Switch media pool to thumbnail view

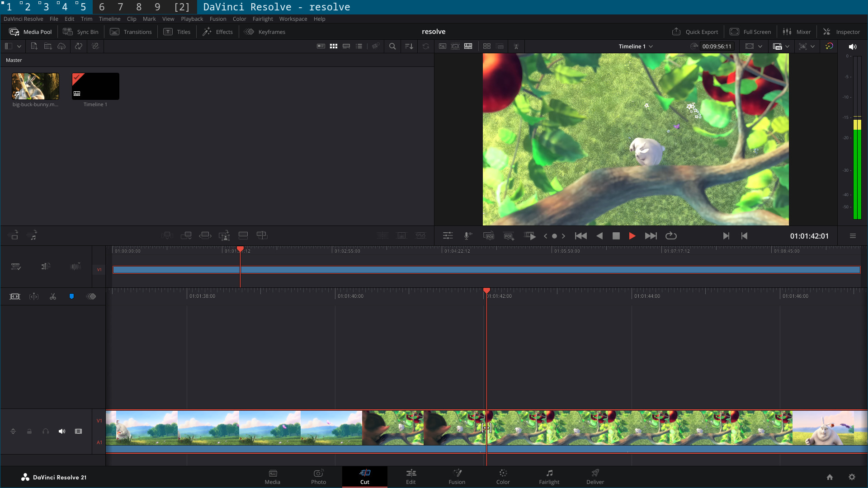click(x=334, y=46)
